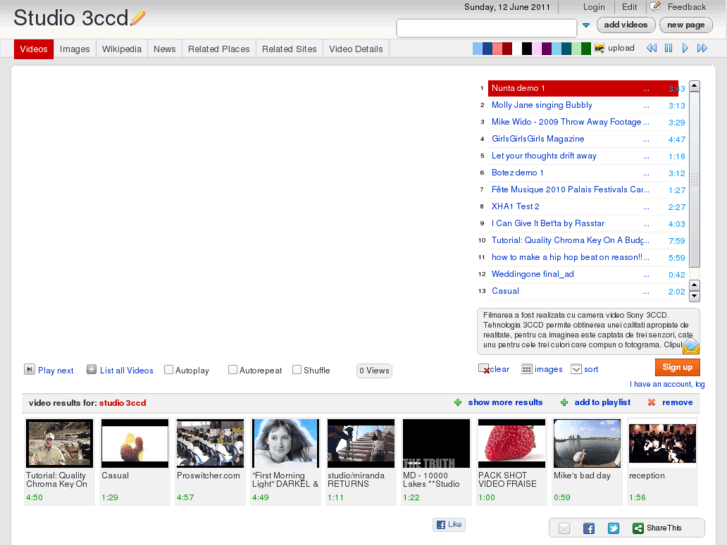
Task: Click the add videos button
Action: tap(625, 25)
